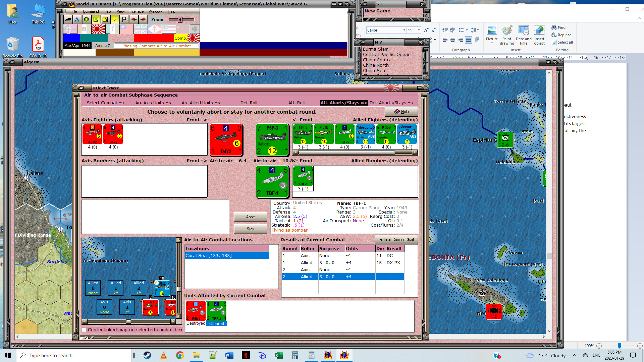Viewport: 644px width, 362px height.
Task: Select the Mosquito fighter counter
Action: coord(365,135)
